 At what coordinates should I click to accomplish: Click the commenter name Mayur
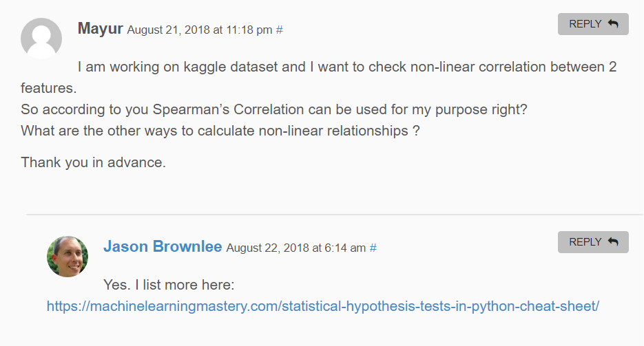101,29
